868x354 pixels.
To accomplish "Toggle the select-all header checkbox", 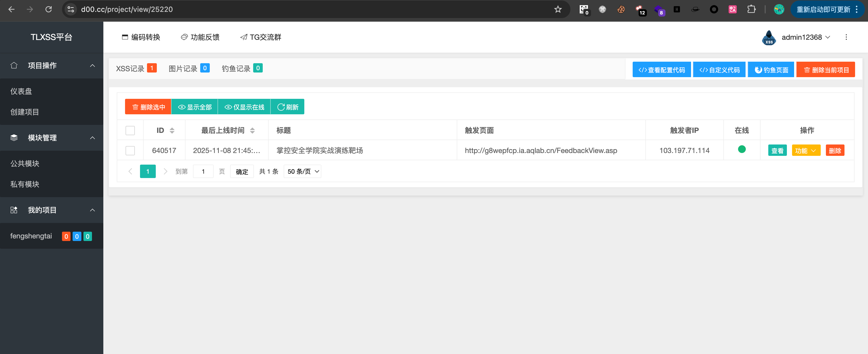I will click(x=130, y=131).
